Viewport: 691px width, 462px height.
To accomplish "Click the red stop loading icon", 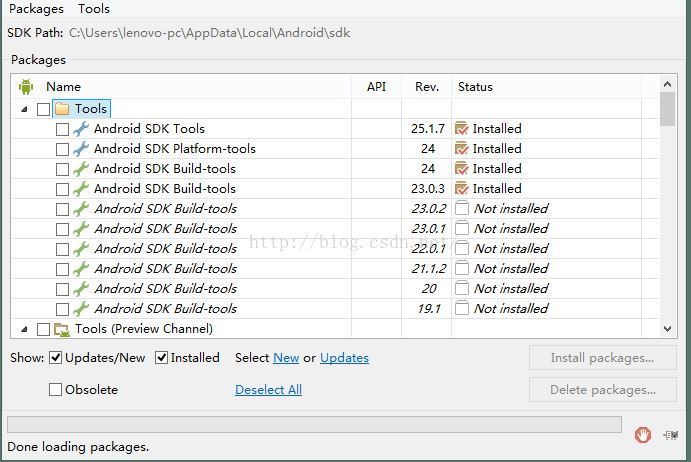I will (x=643, y=435).
